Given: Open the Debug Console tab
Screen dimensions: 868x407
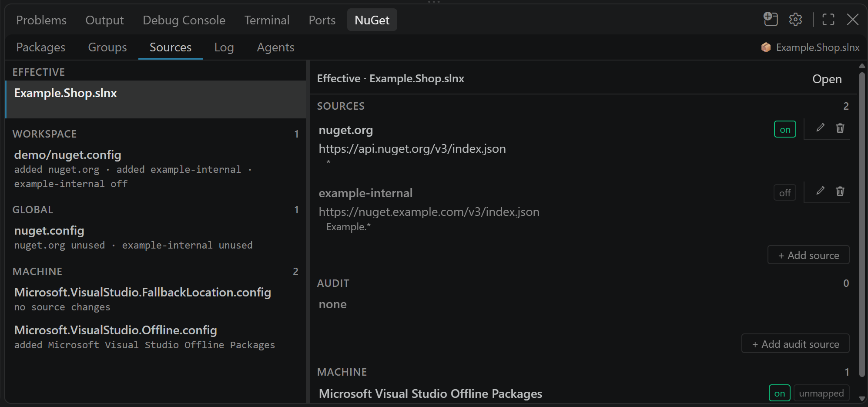Looking at the screenshot, I should click(184, 20).
